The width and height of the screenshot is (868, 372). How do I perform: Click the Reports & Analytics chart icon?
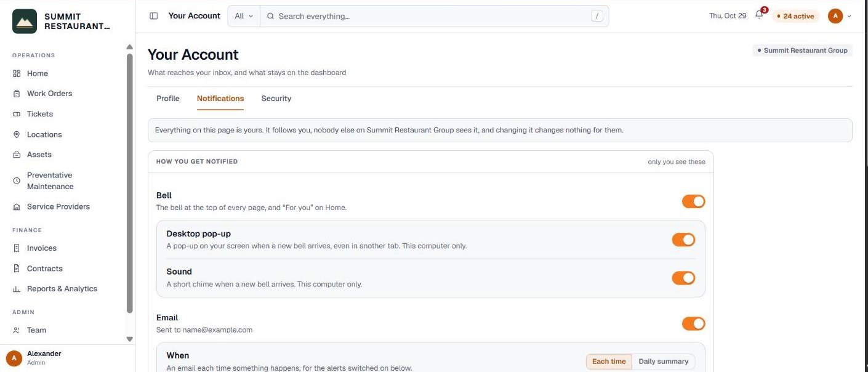[x=17, y=289]
